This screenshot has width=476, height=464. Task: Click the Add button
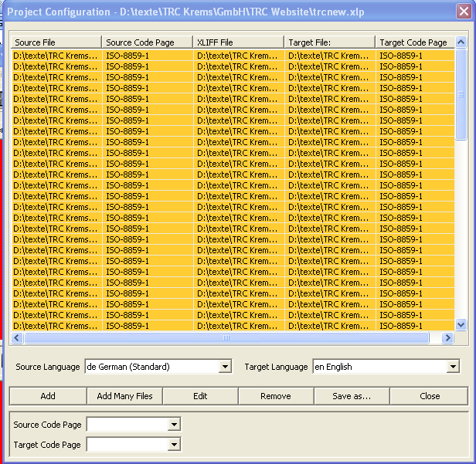(48, 396)
